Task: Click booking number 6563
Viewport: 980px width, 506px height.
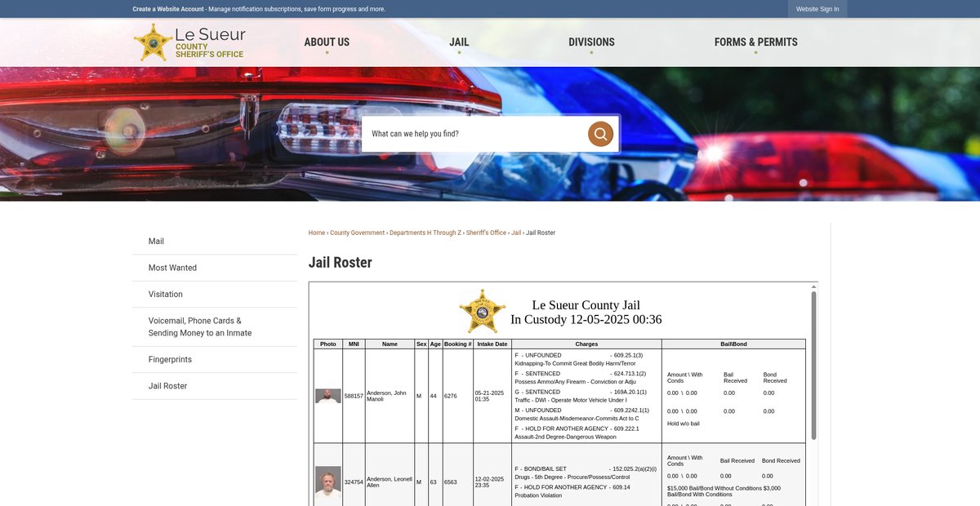Action: point(450,482)
